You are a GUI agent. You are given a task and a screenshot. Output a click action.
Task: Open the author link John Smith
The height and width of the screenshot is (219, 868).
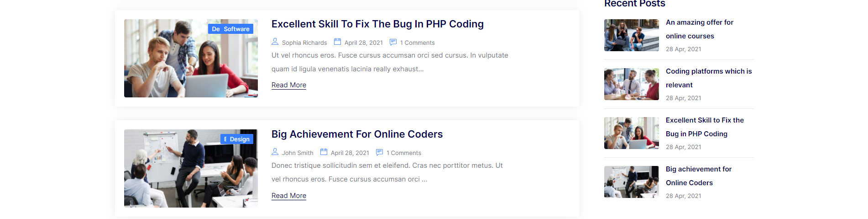tap(298, 153)
